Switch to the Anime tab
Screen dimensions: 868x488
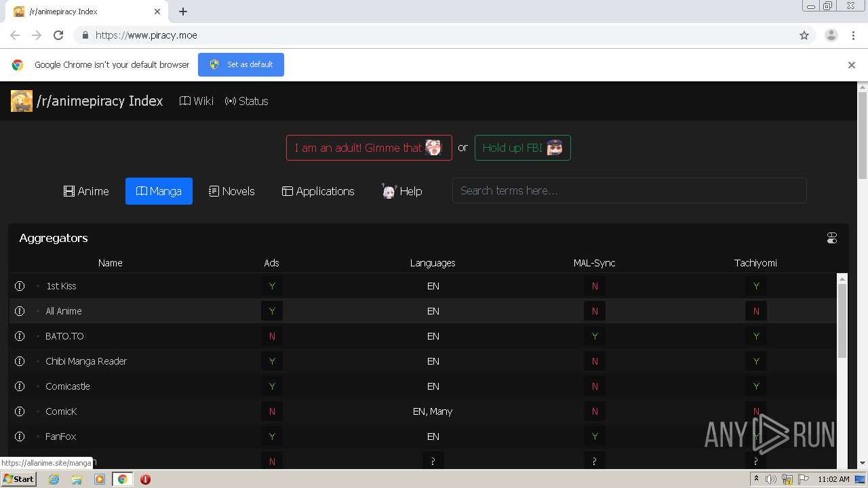click(x=86, y=191)
